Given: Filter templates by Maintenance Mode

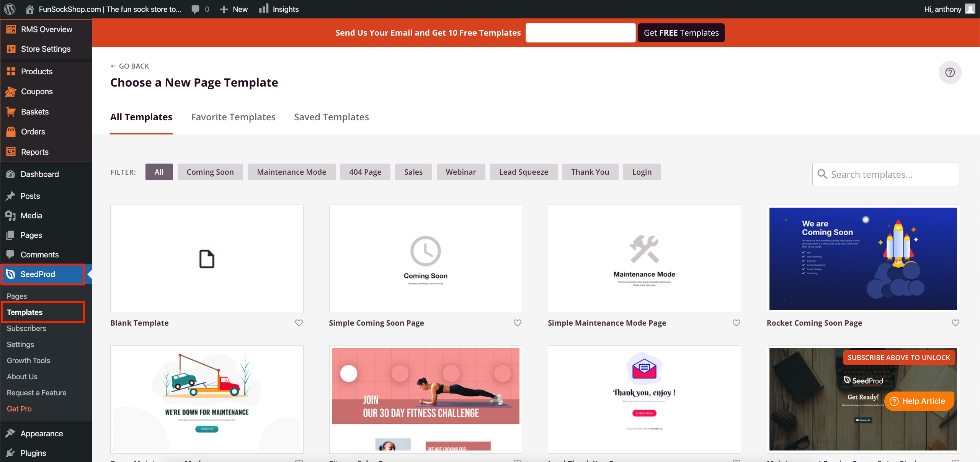Looking at the screenshot, I should 291,172.
